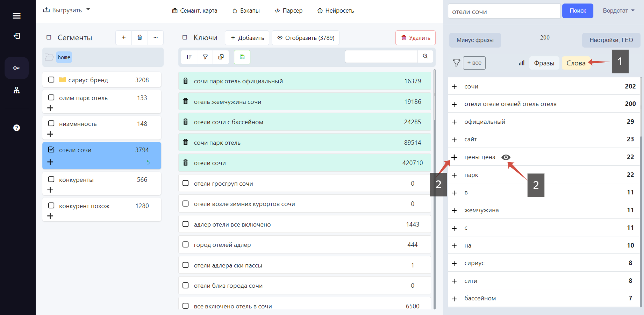
Task: Check the 'олим парк отель' segment checkbox
Action: [x=51, y=98]
